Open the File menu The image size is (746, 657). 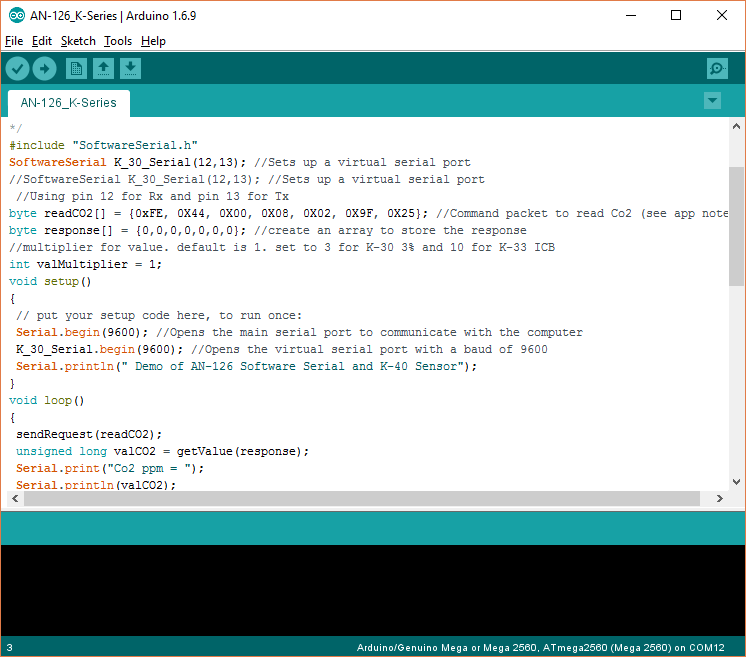(x=14, y=41)
